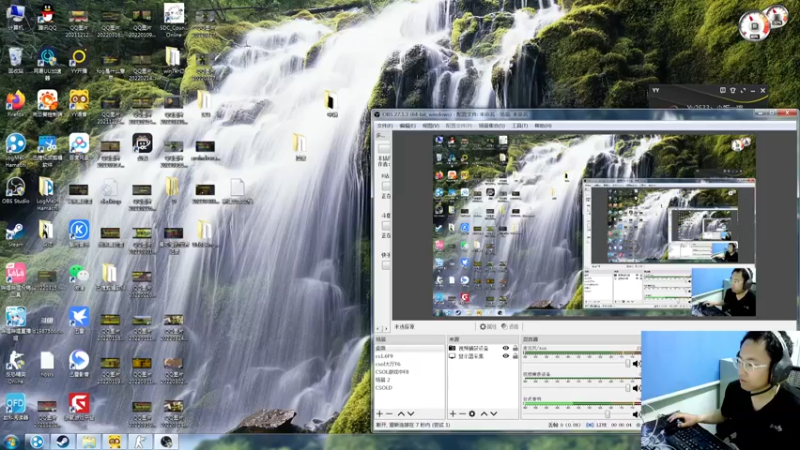Select the display capture source row
The image size is (800, 450).
click(x=483, y=356)
